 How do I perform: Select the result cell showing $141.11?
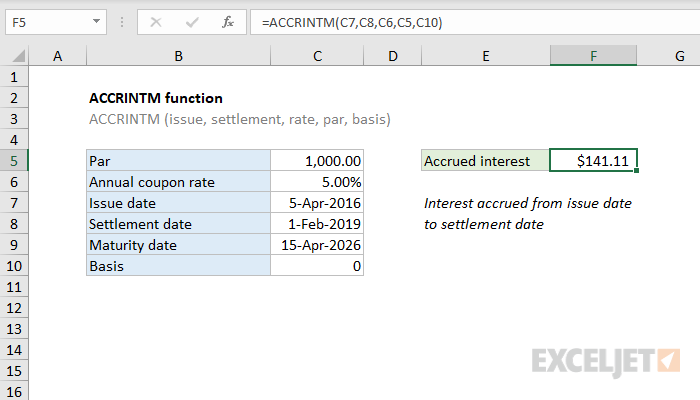coord(593,161)
